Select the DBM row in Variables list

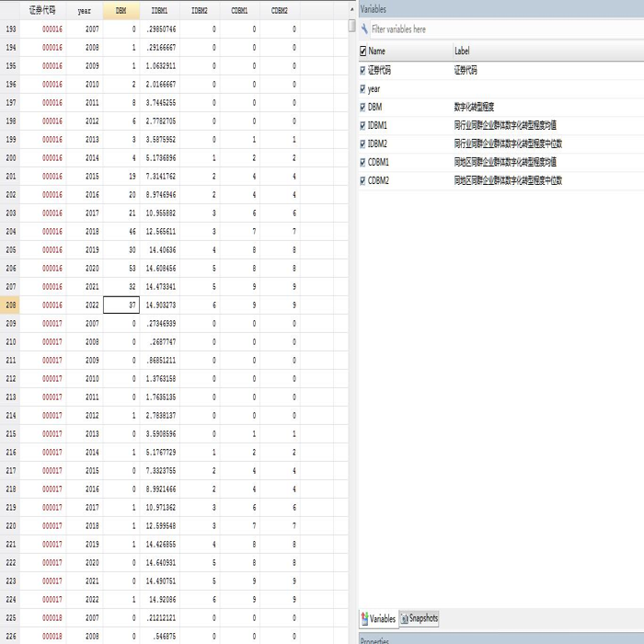501,108
